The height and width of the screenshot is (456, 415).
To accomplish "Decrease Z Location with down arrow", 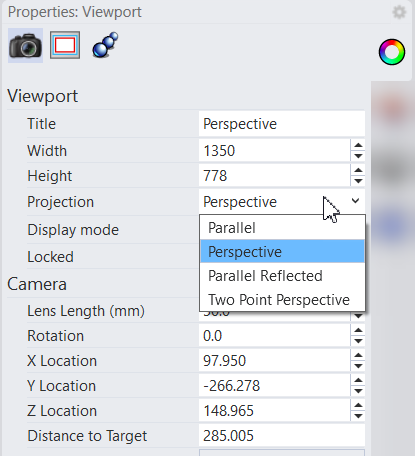I will pos(358,416).
